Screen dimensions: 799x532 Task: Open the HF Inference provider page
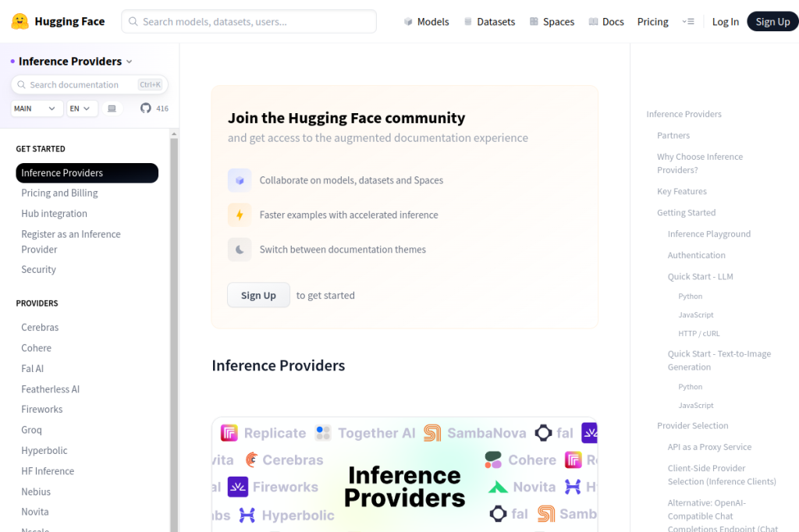pyautogui.click(x=48, y=471)
